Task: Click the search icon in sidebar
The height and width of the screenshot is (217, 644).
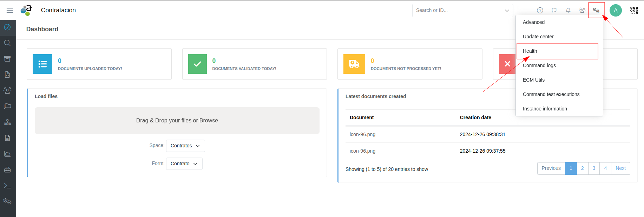Action: 7,43
